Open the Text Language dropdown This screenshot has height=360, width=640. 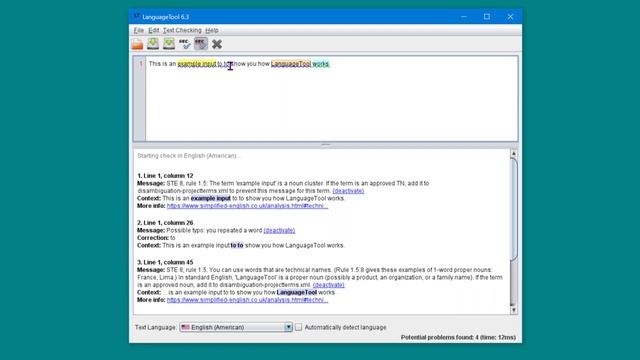pyautogui.click(x=236, y=327)
